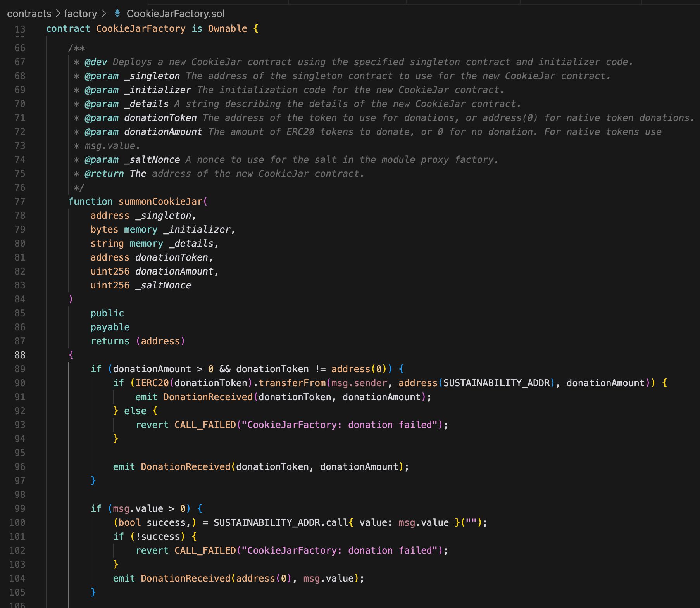
Task: Click sticky header 'contract CookieJarFactory is Ownable'
Action: click(152, 29)
